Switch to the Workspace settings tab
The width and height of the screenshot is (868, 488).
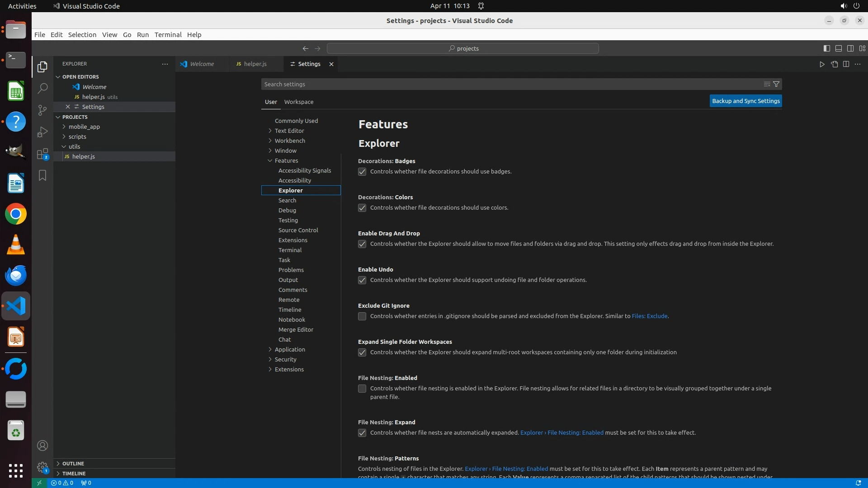(298, 102)
